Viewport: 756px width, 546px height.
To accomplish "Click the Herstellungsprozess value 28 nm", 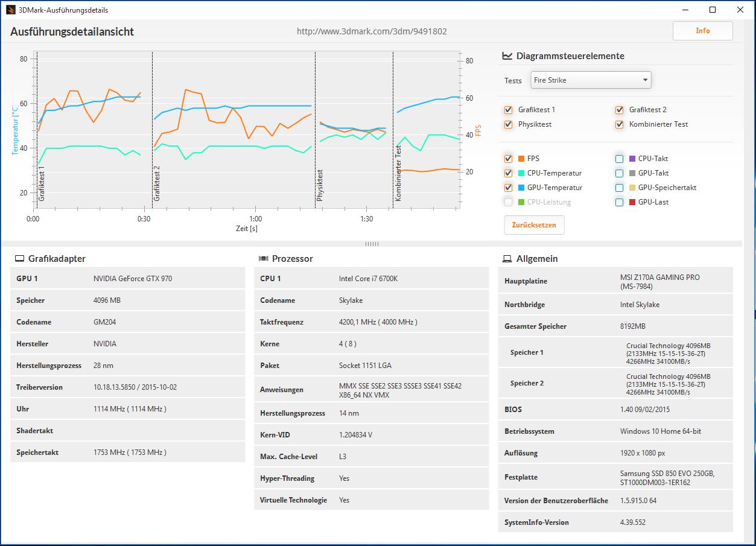I will (x=103, y=366).
